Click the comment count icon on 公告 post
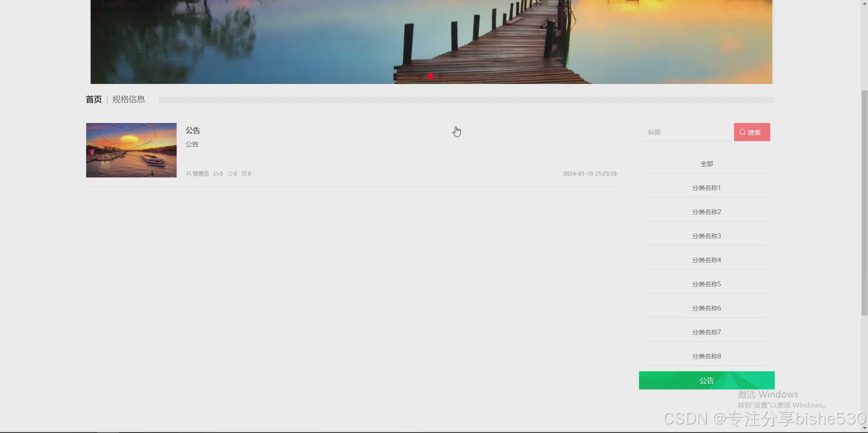The height and width of the screenshot is (433, 868). [x=244, y=174]
